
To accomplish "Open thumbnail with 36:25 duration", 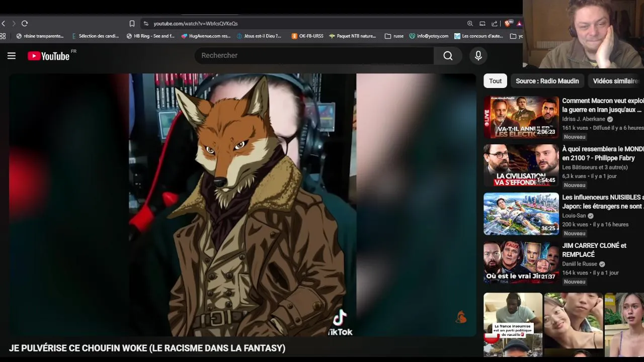I will [x=521, y=214].
